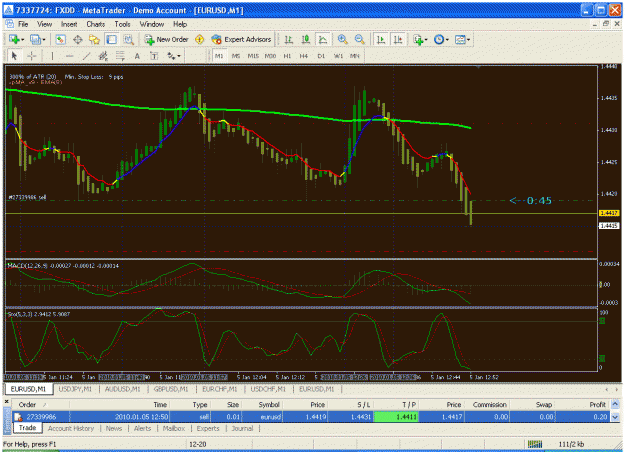The image size is (625, 452).
Task: Open the Mailbox terminal tab
Action: click(174, 428)
